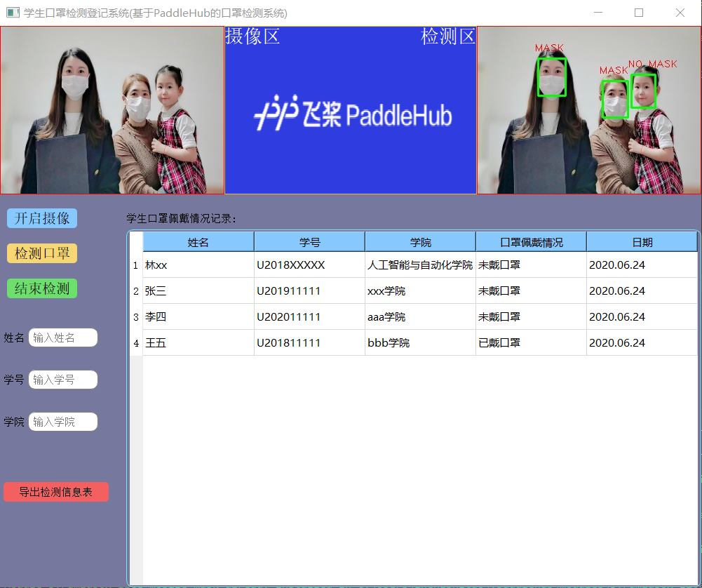Select row header number 4
Screen dimensions: 702x588
(x=136, y=343)
